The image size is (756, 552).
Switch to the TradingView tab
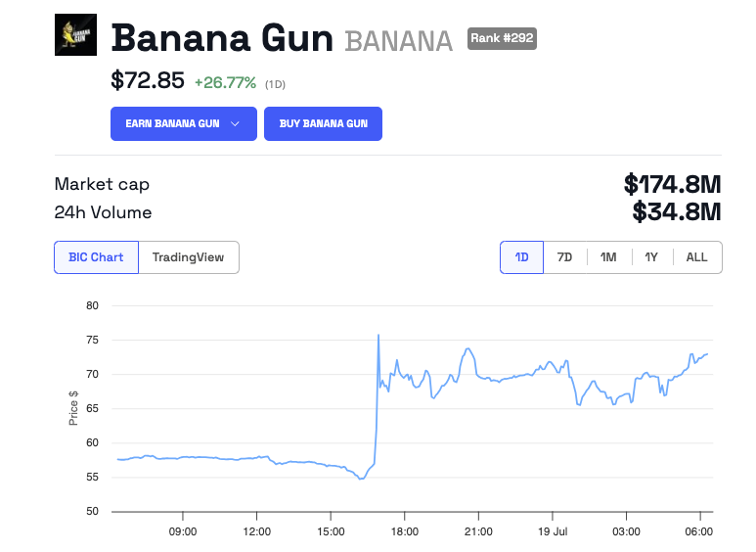click(188, 257)
